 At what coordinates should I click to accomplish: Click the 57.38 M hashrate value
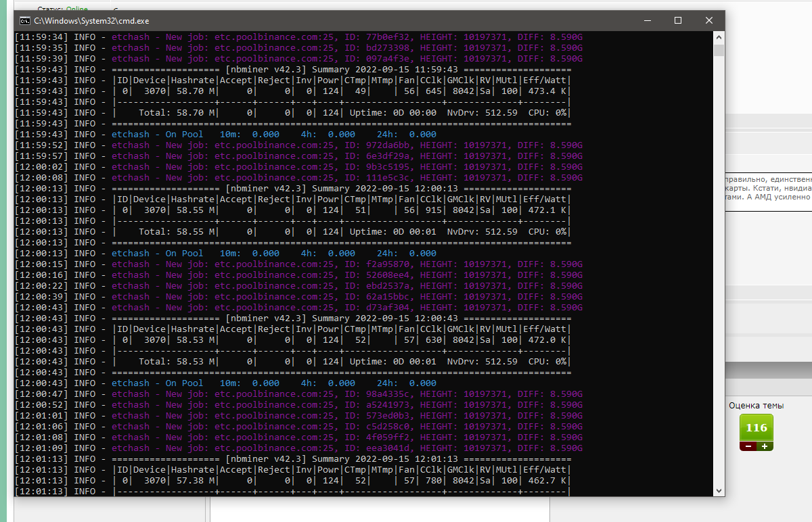193,481
